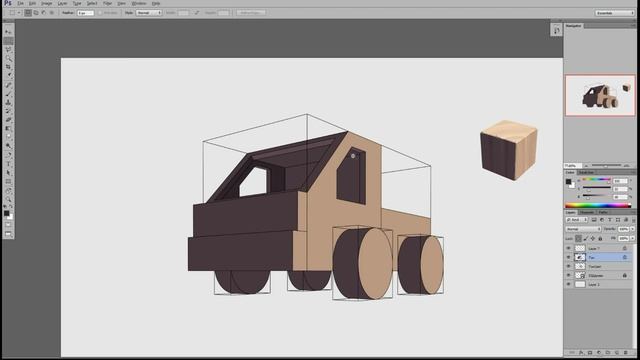Click the Feather input field
The width and height of the screenshot is (640, 360).
click(x=85, y=13)
